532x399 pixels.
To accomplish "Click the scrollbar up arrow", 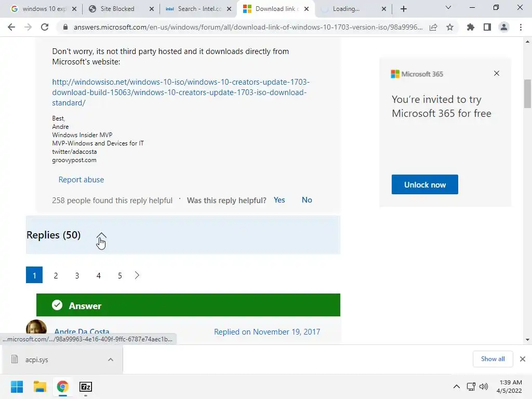I will tap(527, 42).
